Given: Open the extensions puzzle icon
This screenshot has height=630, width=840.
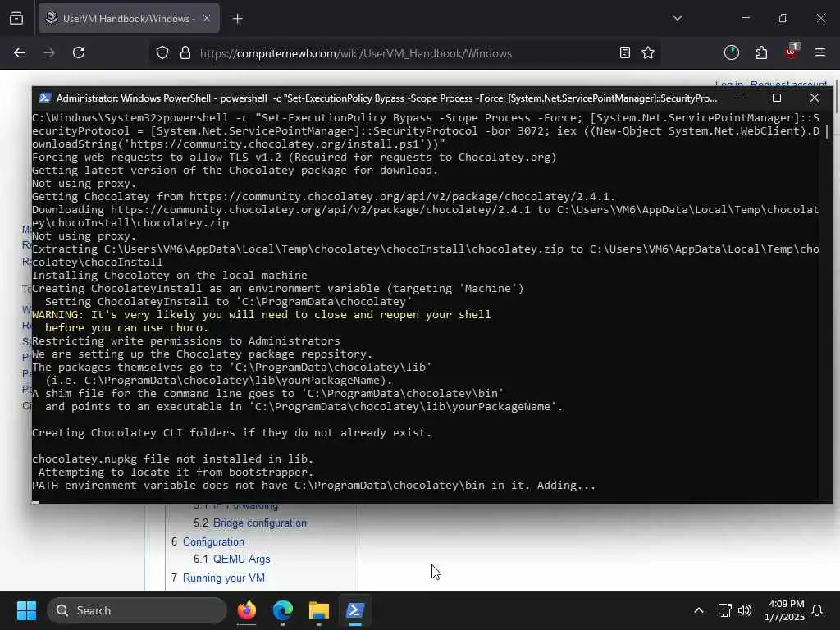Looking at the screenshot, I should pyautogui.click(x=761, y=52).
